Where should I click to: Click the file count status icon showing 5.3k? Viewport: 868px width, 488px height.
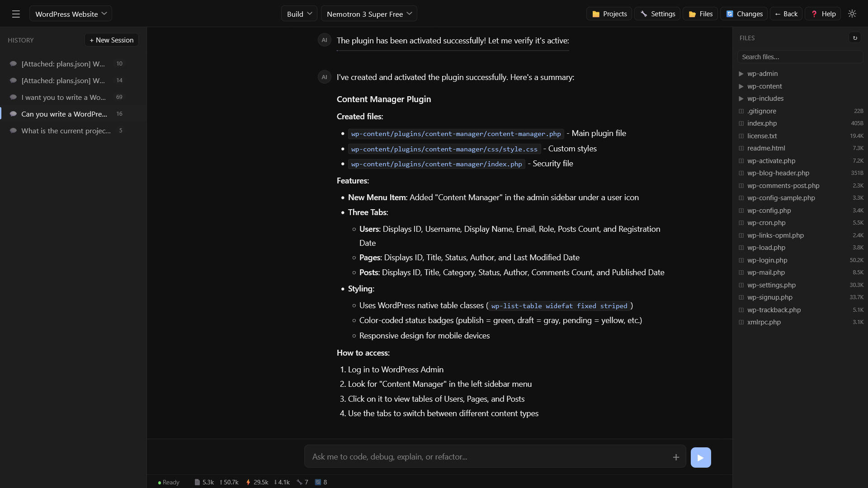[197, 482]
